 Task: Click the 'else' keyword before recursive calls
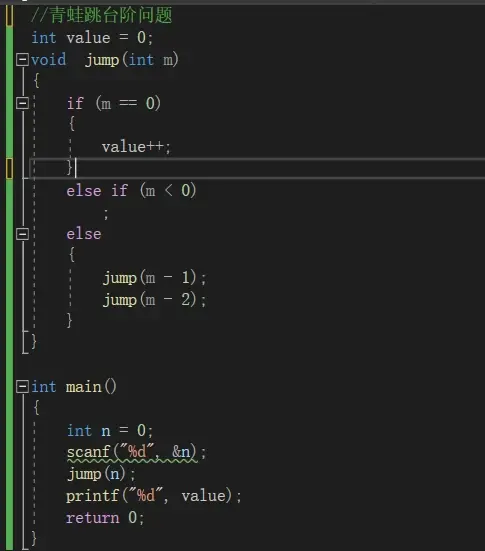coord(84,234)
